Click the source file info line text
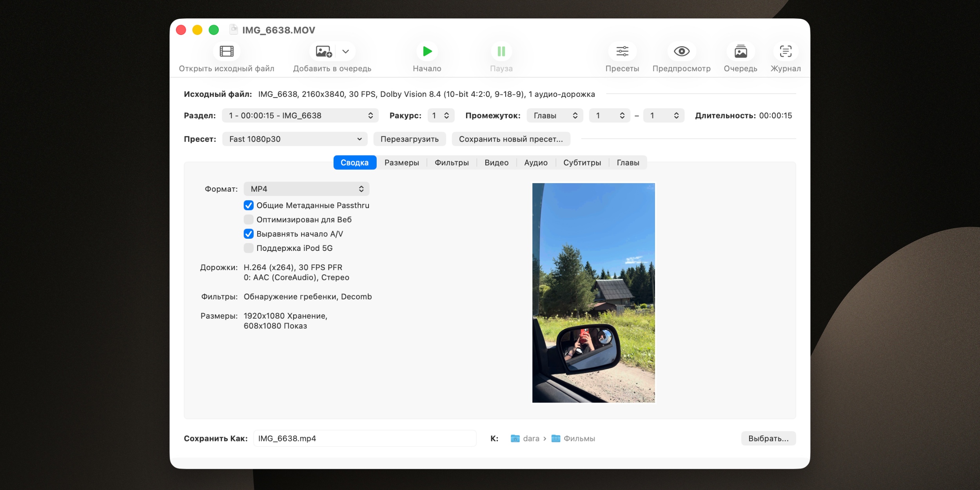The width and height of the screenshot is (980, 490). [426, 94]
